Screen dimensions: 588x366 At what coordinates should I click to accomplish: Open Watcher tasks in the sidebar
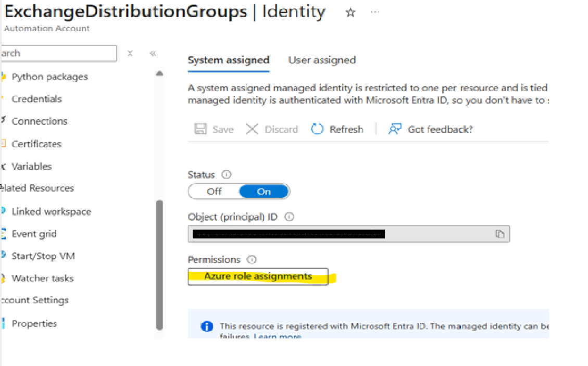(42, 278)
